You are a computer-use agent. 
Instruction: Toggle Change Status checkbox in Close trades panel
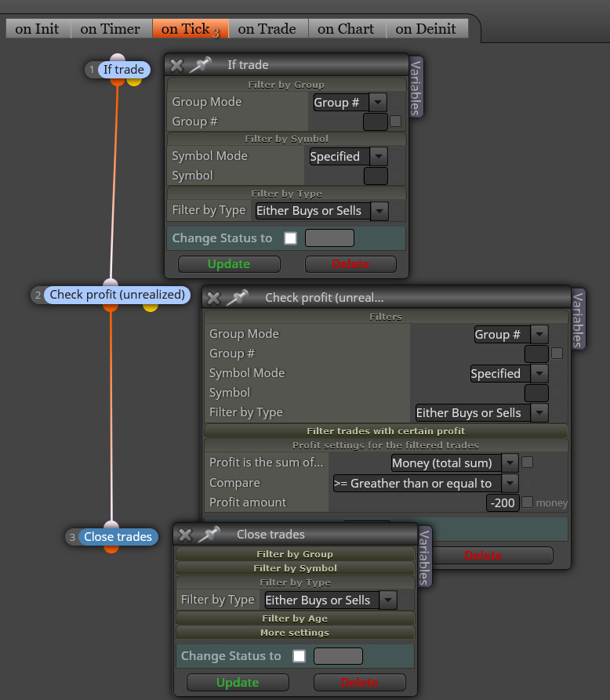tap(300, 656)
